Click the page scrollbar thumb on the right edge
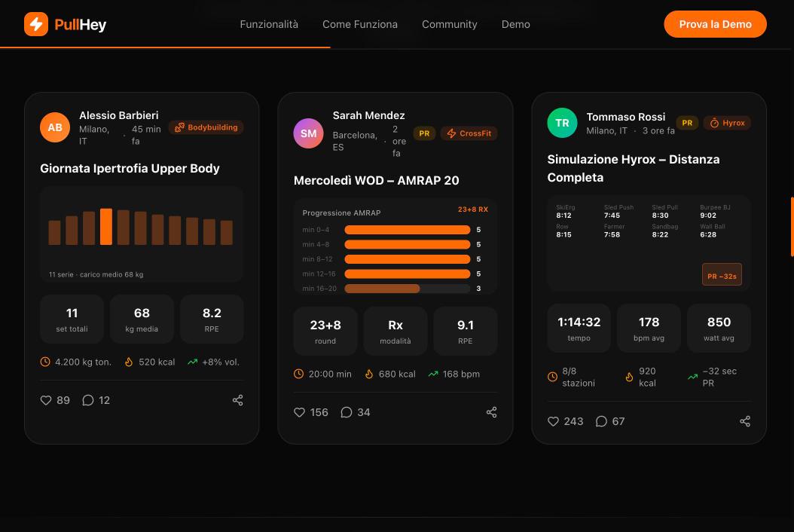 [792, 227]
